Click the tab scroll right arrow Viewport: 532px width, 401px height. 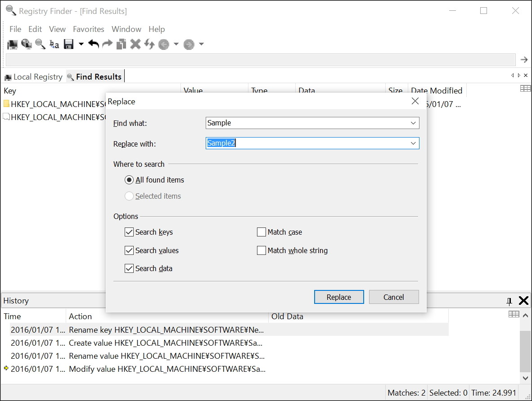tap(519, 75)
